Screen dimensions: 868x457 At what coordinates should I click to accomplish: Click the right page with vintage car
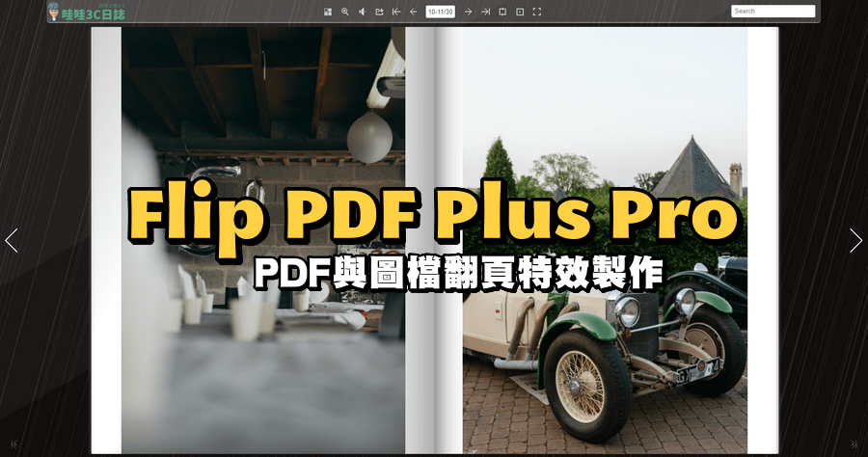tap(607, 241)
